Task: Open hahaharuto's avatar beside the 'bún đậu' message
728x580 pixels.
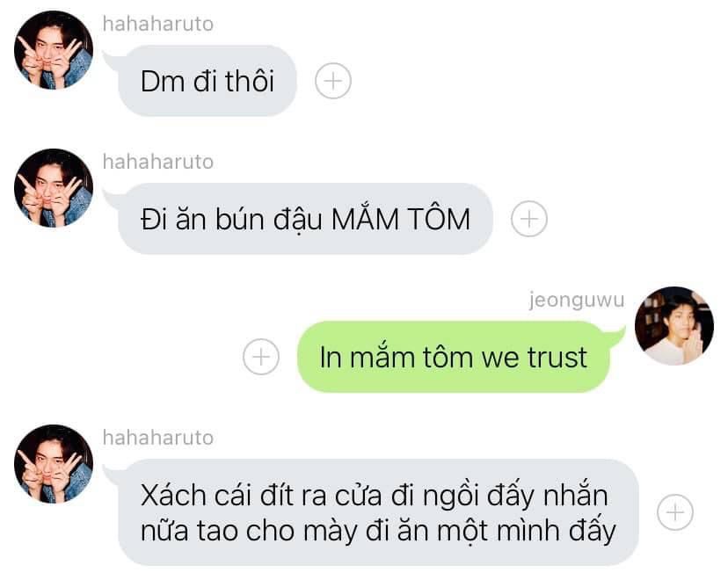Action: [54, 188]
